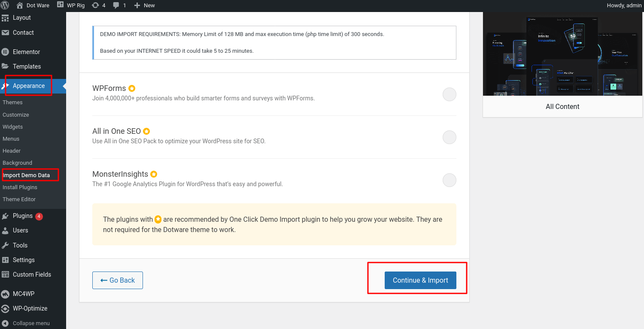Click Continue & Import button

pos(420,280)
